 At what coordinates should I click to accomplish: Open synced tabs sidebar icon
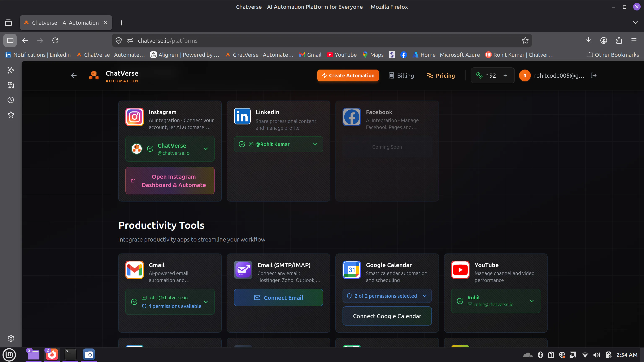click(x=11, y=85)
